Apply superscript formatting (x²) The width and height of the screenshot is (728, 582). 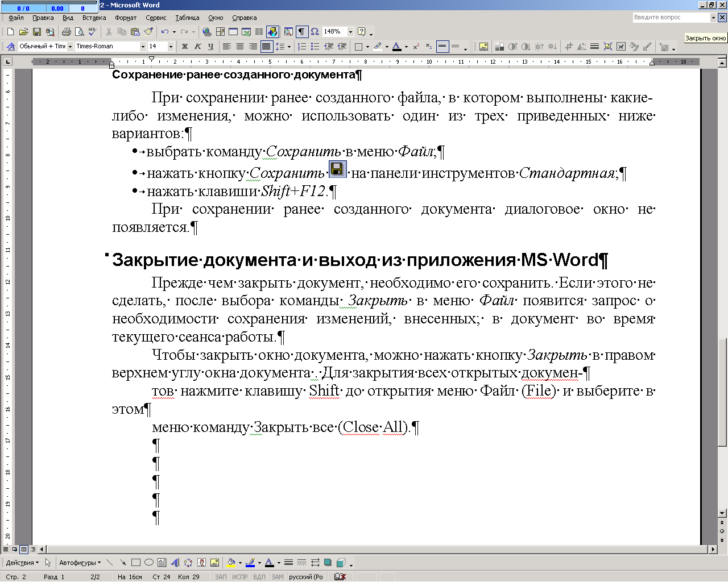pos(416,47)
